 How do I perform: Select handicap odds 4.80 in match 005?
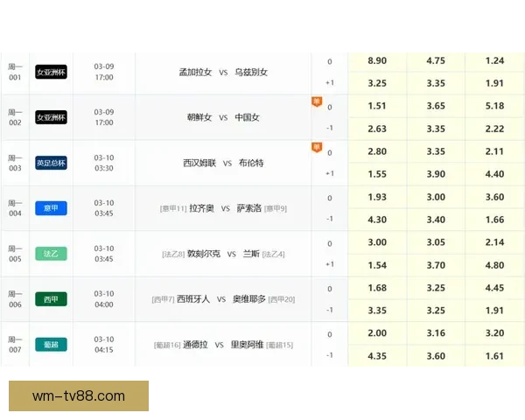[495, 265]
